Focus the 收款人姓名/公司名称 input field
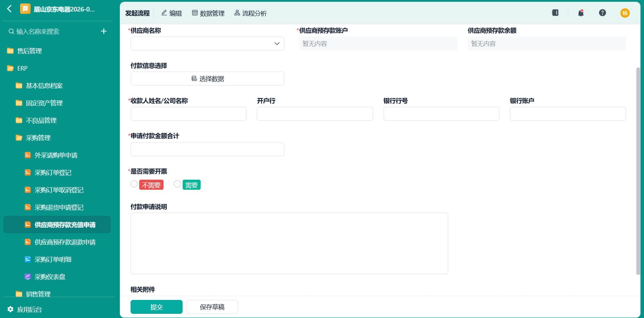This screenshot has width=644, height=318. point(189,114)
